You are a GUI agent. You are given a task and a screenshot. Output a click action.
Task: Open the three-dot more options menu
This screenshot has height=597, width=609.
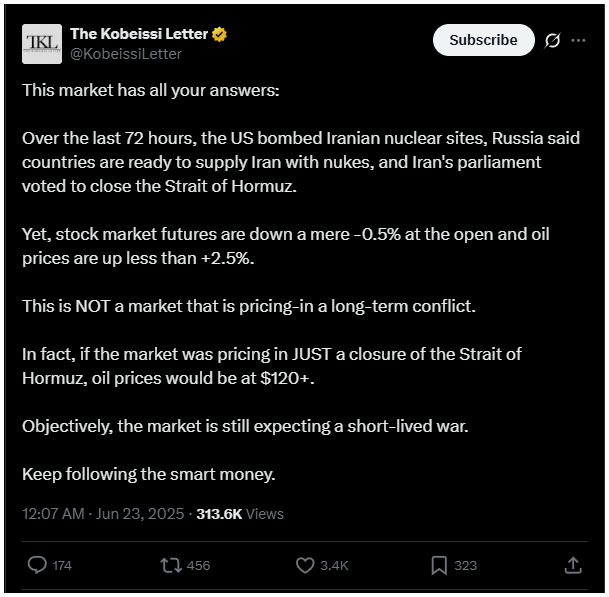[578, 40]
